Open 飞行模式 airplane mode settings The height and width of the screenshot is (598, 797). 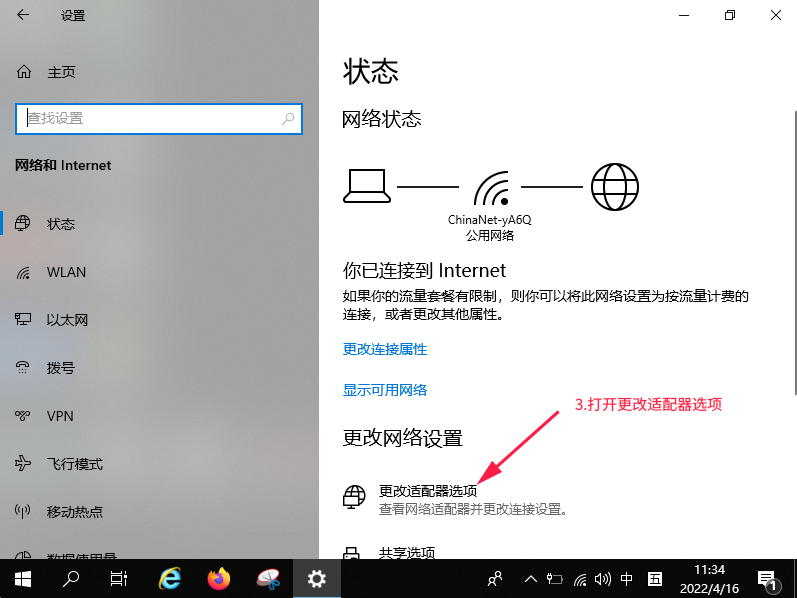(74, 464)
